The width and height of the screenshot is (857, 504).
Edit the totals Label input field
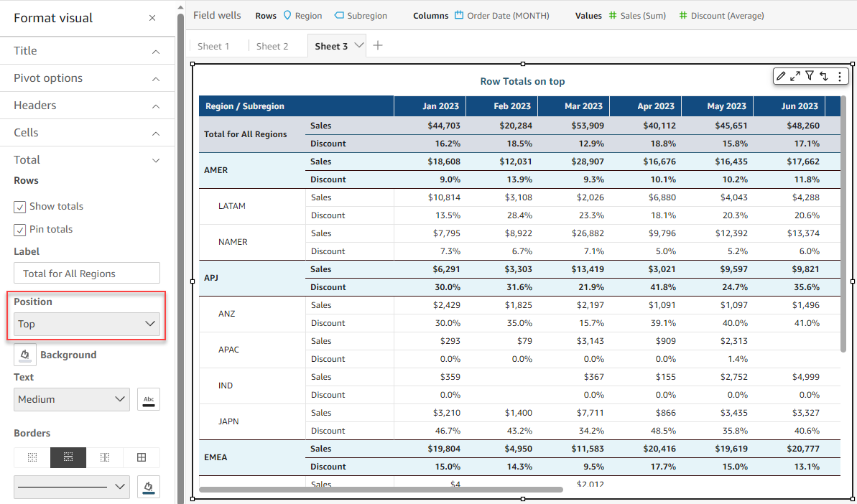point(87,273)
